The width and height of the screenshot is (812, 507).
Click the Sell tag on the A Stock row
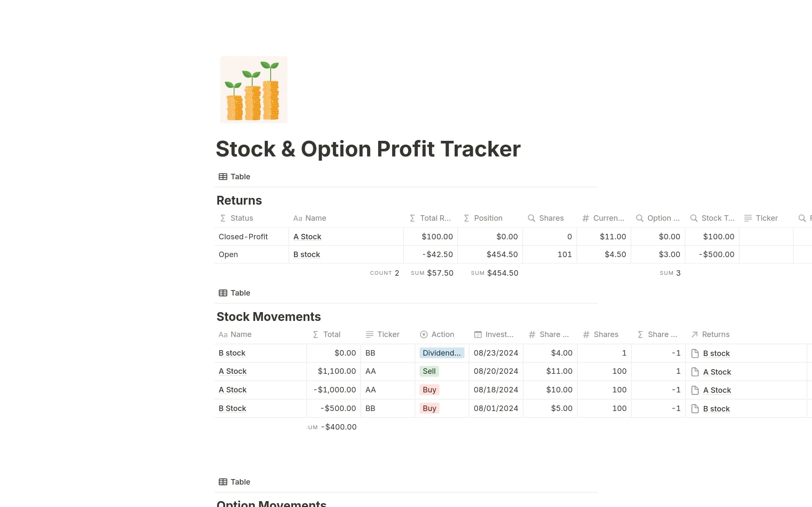pyautogui.click(x=429, y=371)
